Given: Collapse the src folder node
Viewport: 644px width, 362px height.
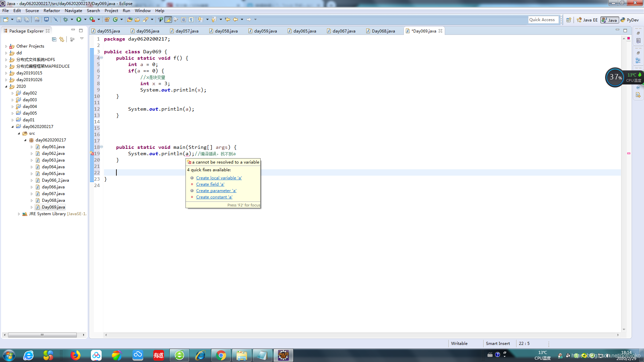Looking at the screenshot, I should pos(19,133).
